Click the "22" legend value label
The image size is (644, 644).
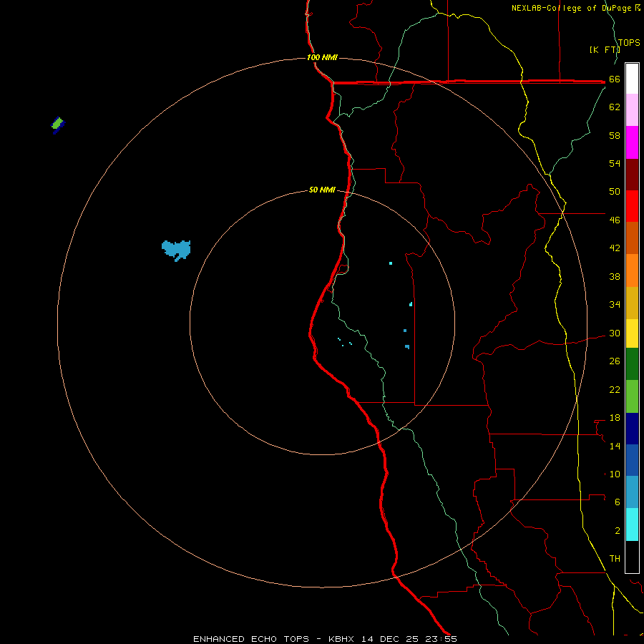click(x=615, y=390)
